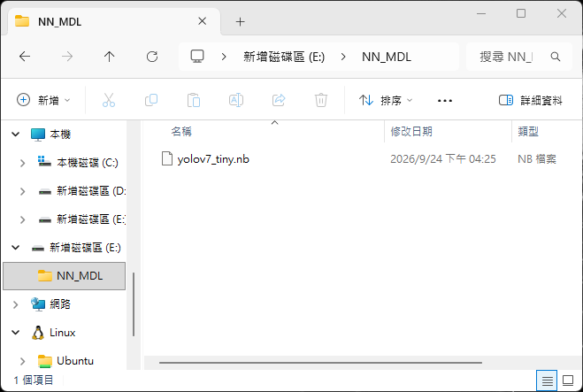Click the Cut scissors icon
The width and height of the screenshot is (583, 392).
pos(109,100)
